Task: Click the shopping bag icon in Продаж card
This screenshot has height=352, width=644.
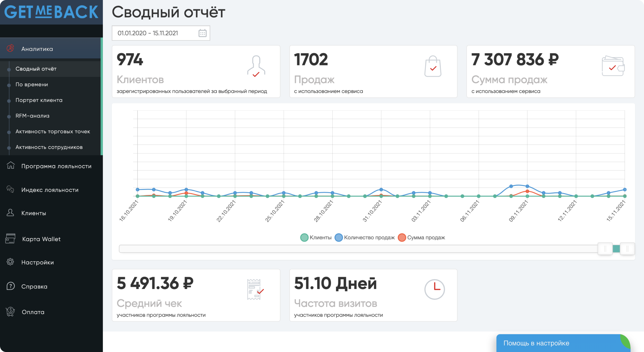Action: point(433,66)
